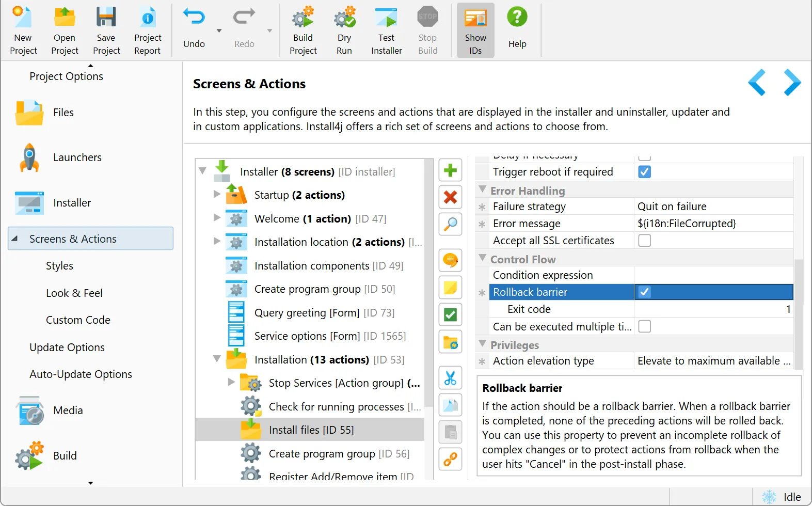Toggle the Show IDs toolbar button
Screen dimensions: 812x506
tap(475, 30)
